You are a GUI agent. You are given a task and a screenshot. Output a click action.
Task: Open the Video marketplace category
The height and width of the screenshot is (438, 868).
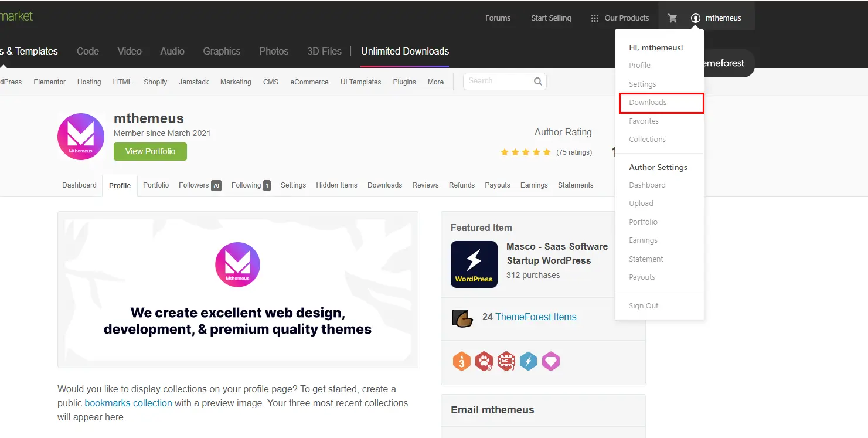[x=130, y=52]
